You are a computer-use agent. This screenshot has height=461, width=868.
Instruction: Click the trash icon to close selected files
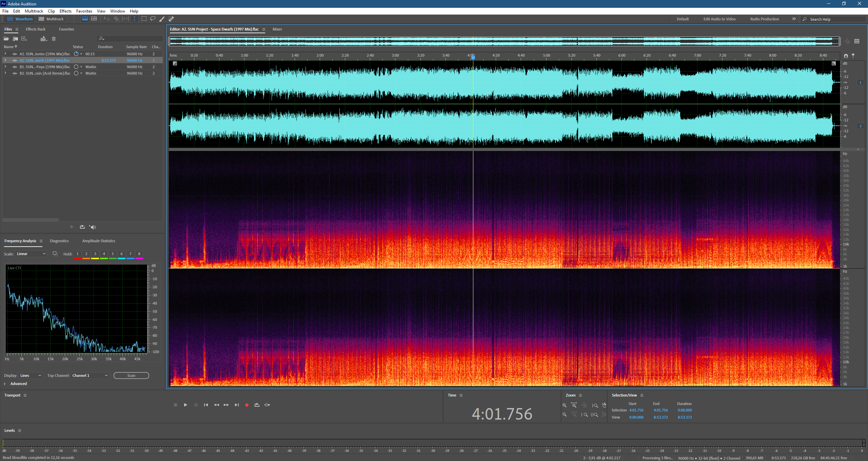pos(54,39)
